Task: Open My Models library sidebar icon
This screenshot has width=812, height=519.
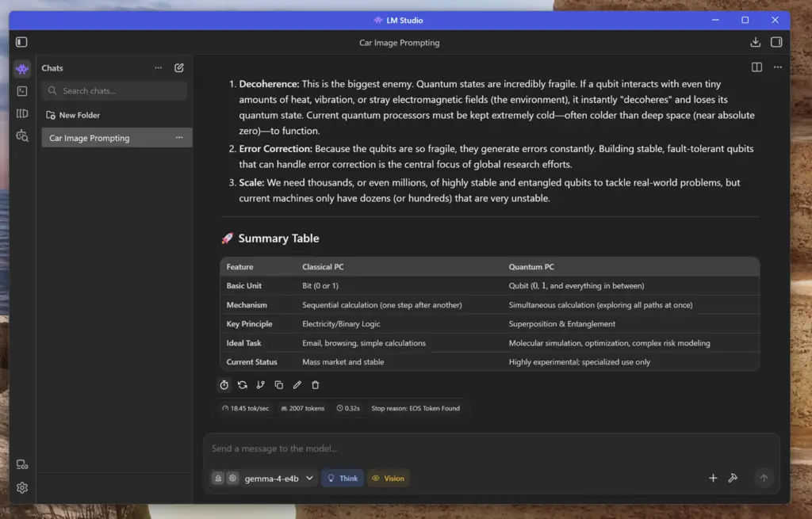Action: tap(21, 113)
